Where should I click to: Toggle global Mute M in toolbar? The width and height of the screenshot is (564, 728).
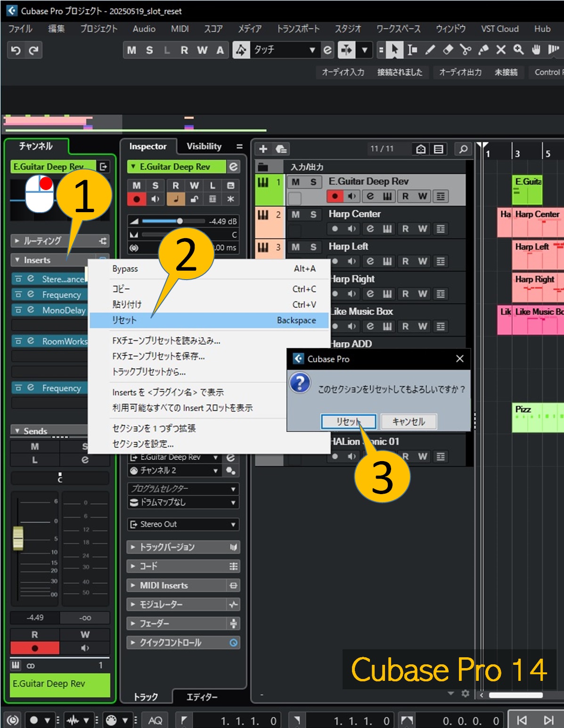coord(131,50)
